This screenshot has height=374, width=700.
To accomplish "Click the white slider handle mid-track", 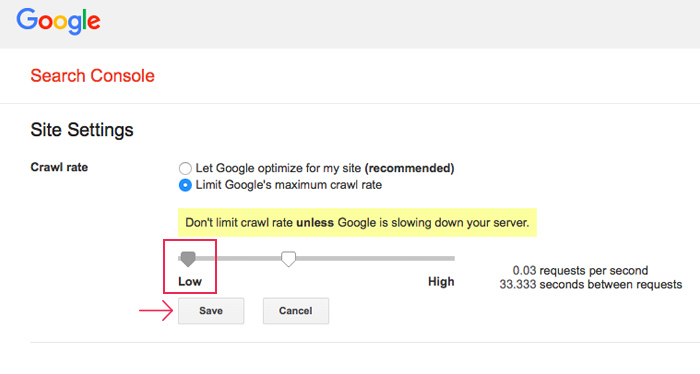I will click(x=288, y=259).
